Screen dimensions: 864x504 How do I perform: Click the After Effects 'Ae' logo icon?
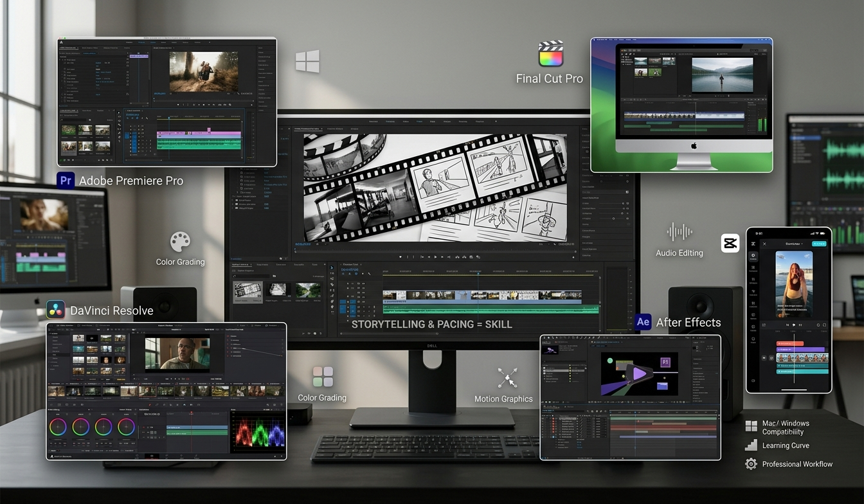(x=643, y=322)
